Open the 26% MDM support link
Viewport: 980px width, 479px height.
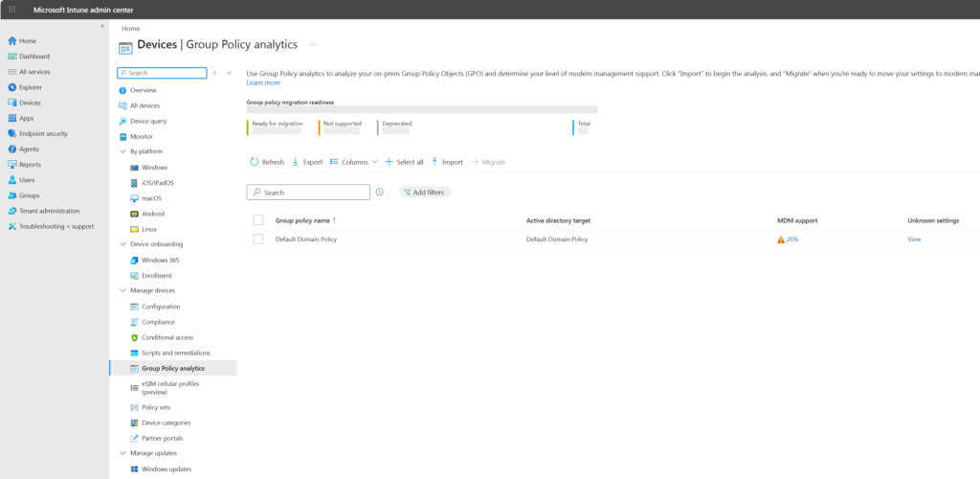point(792,239)
